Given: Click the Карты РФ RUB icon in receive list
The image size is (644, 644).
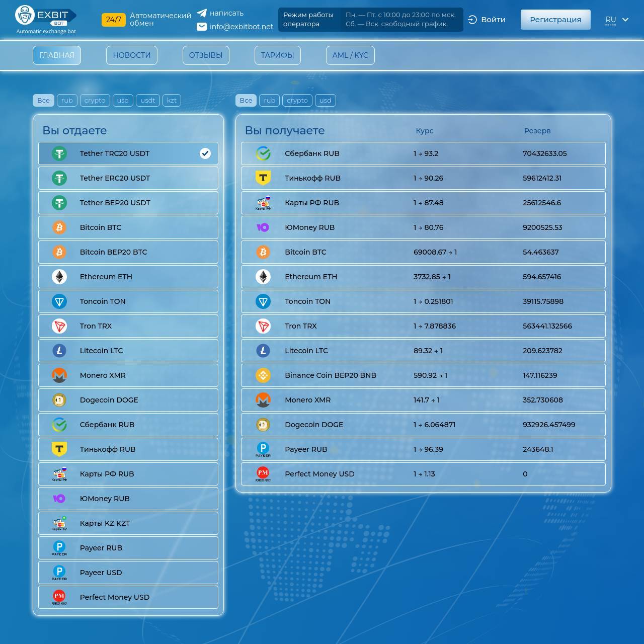Looking at the screenshot, I should [263, 203].
